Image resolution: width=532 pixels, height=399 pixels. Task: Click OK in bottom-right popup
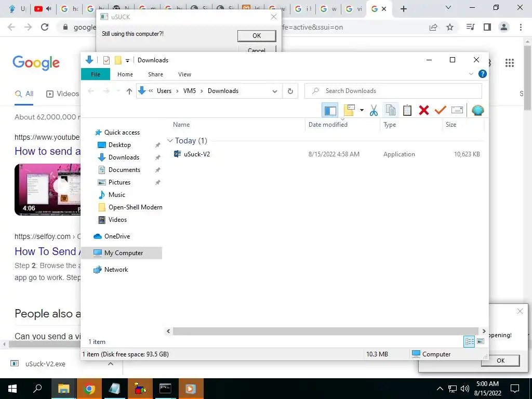500,361
